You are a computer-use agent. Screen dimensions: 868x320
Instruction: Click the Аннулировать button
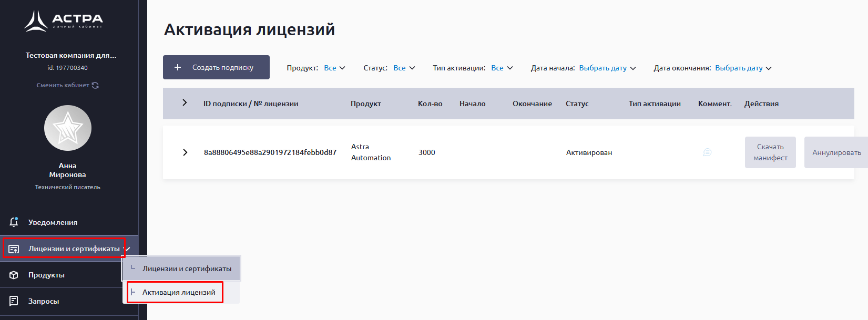836,152
